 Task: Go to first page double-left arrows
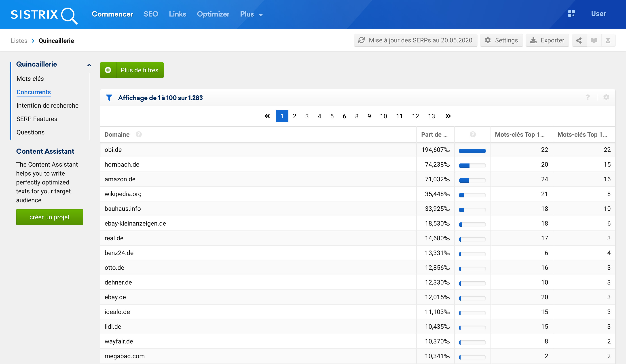pos(267,116)
